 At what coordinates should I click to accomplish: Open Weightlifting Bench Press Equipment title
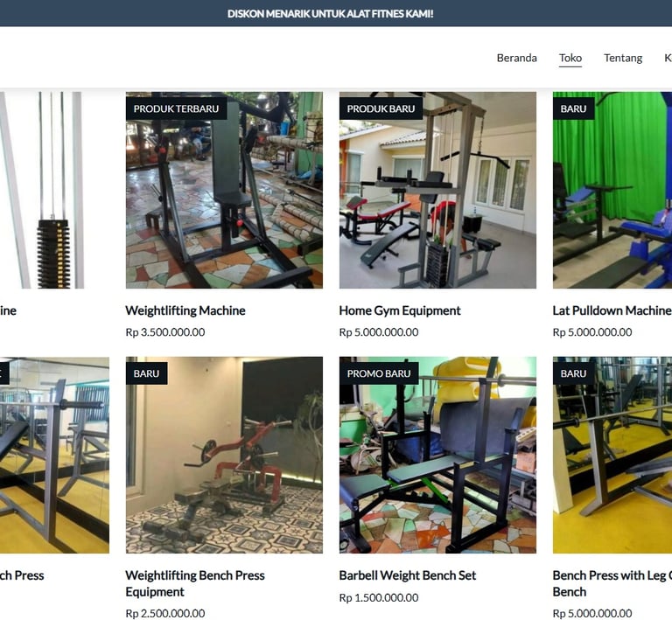click(195, 583)
